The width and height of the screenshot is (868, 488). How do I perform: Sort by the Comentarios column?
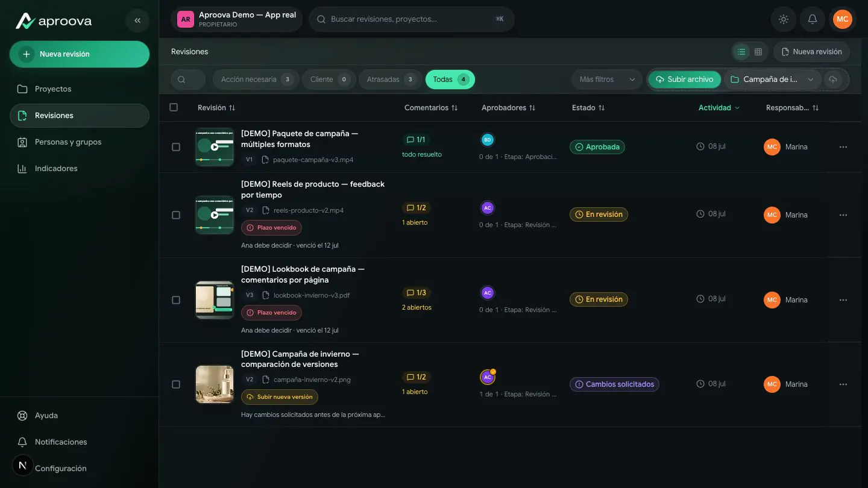tap(431, 108)
